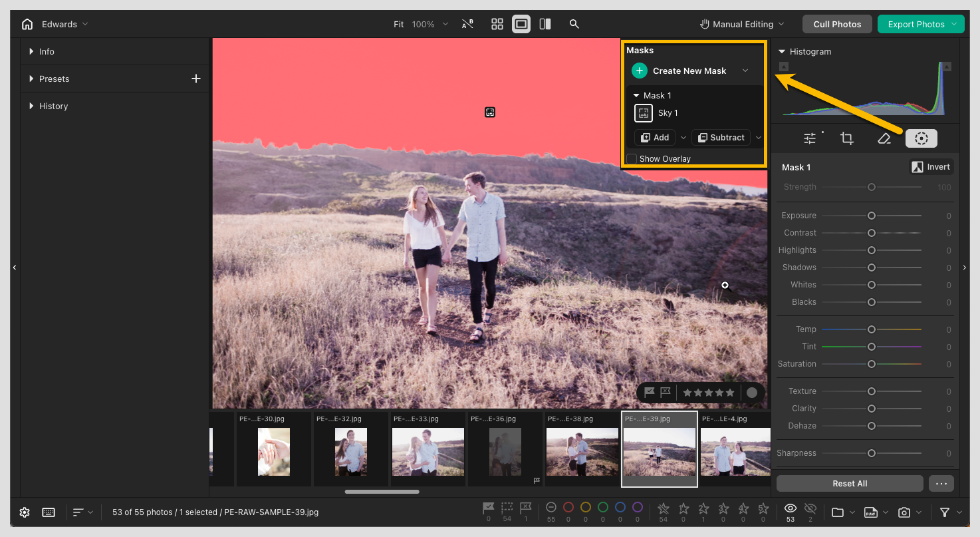The width and height of the screenshot is (980, 537).
Task: Open the Manual Editing mode dropdown
Action: [742, 24]
